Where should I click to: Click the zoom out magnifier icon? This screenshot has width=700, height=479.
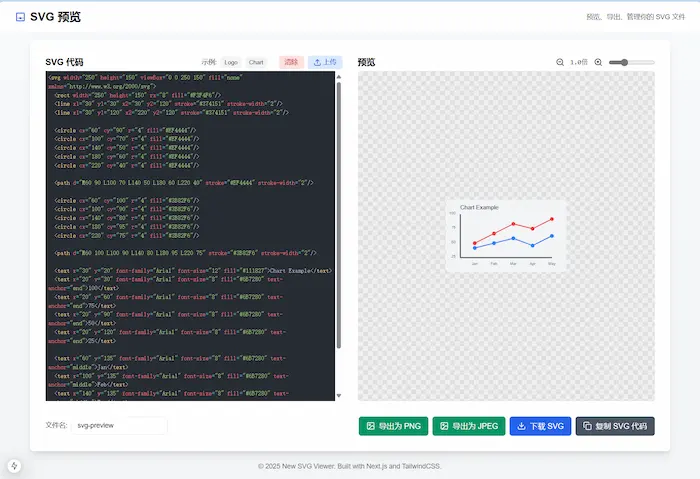[560, 62]
